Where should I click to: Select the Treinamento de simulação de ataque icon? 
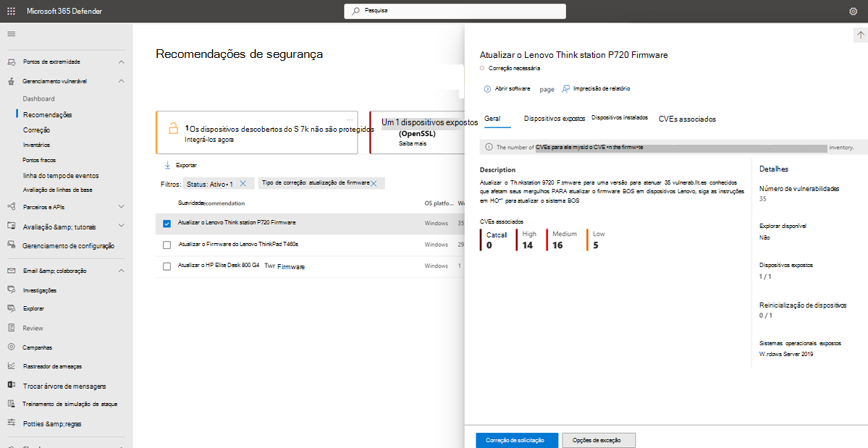12,404
